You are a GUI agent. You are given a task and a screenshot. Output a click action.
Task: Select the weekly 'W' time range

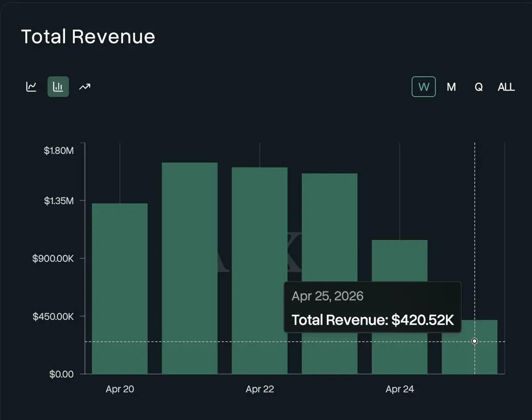tap(423, 87)
